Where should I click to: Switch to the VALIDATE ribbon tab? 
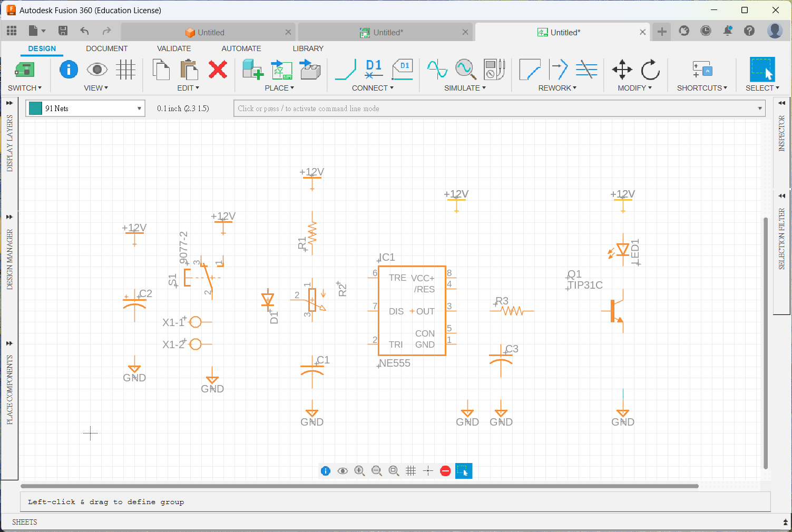(x=174, y=48)
